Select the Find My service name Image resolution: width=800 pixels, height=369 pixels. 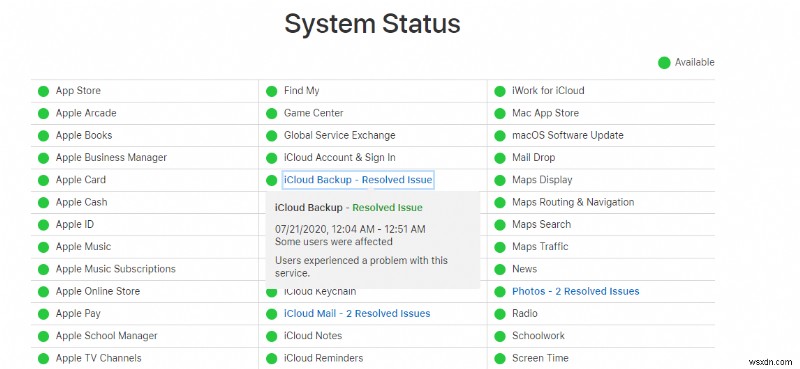(302, 90)
